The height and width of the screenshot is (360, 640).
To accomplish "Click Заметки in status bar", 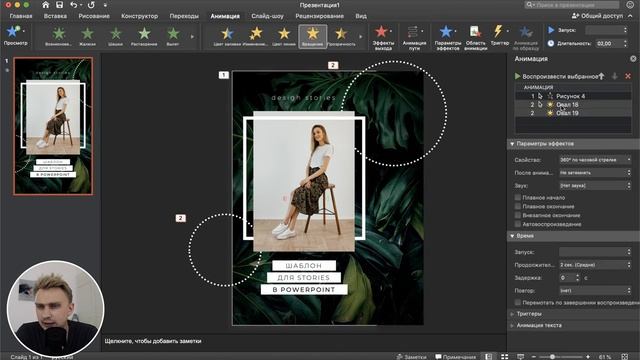I will coord(412,357).
